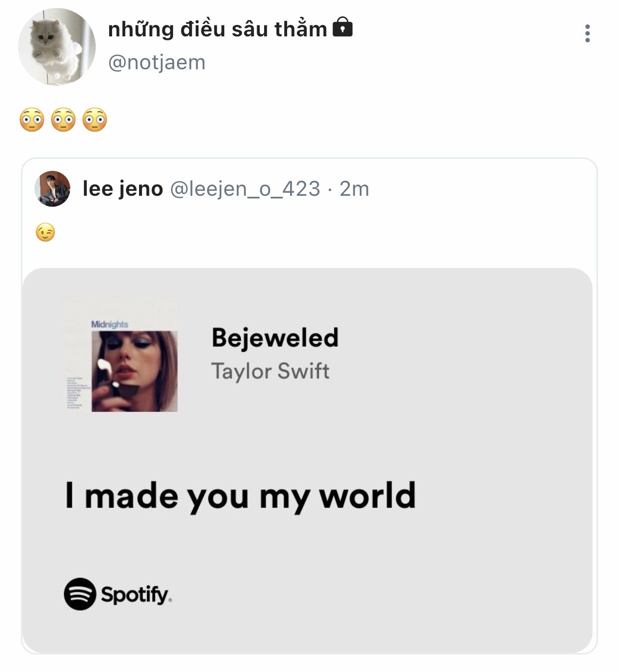
Task: Open lee jeno's small profile picture
Action: pyautogui.click(x=52, y=189)
